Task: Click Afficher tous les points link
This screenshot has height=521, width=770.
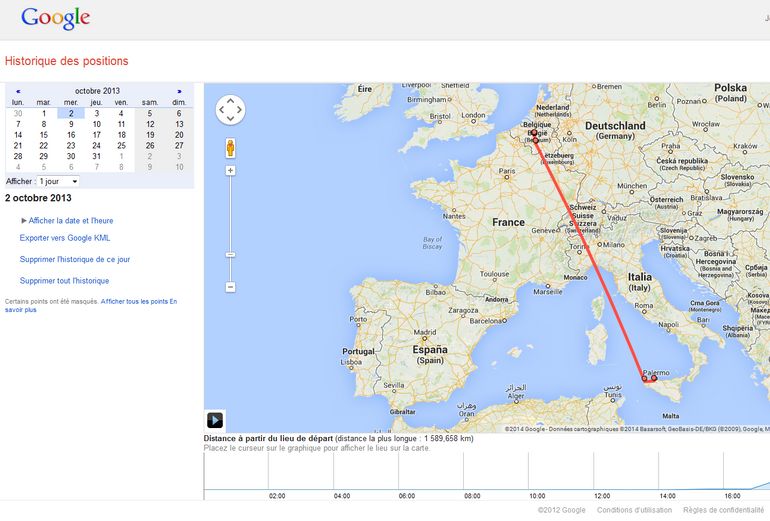Action: pyautogui.click(x=135, y=302)
